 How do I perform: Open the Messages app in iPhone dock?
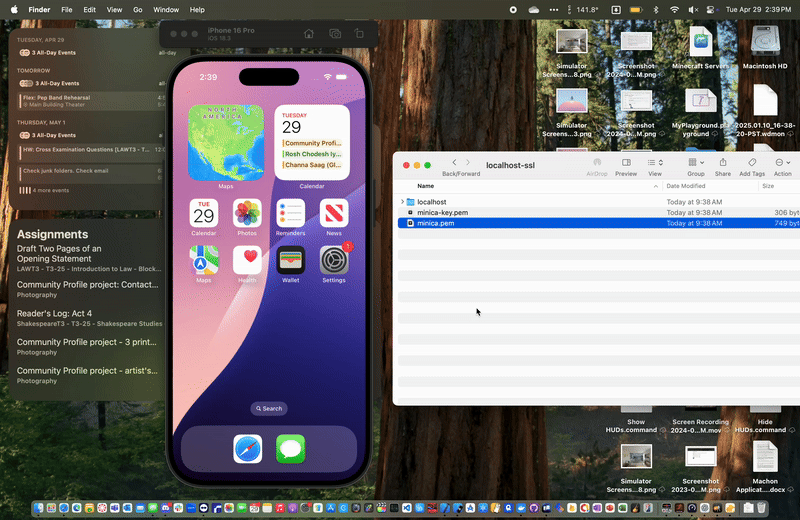tap(291, 449)
